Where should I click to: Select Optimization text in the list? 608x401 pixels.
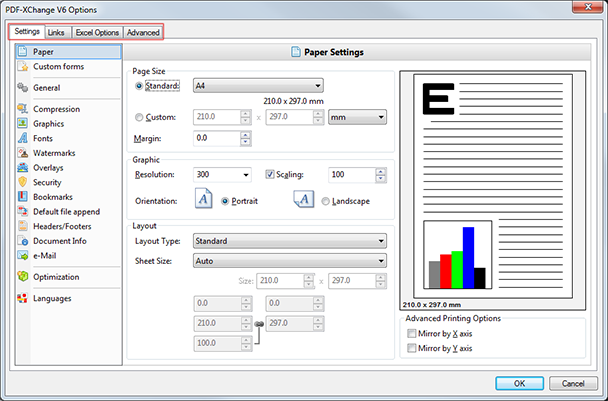pyautogui.click(x=56, y=277)
